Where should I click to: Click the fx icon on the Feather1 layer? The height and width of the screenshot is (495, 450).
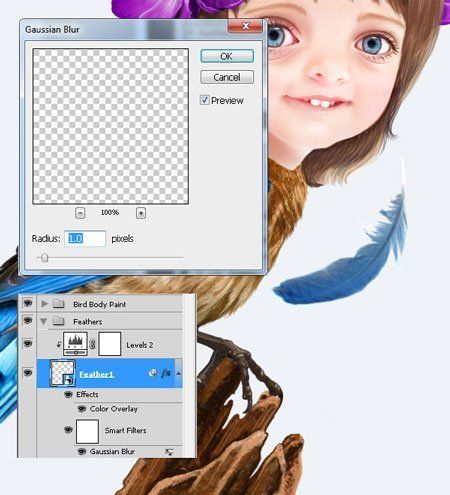coord(165,373)
